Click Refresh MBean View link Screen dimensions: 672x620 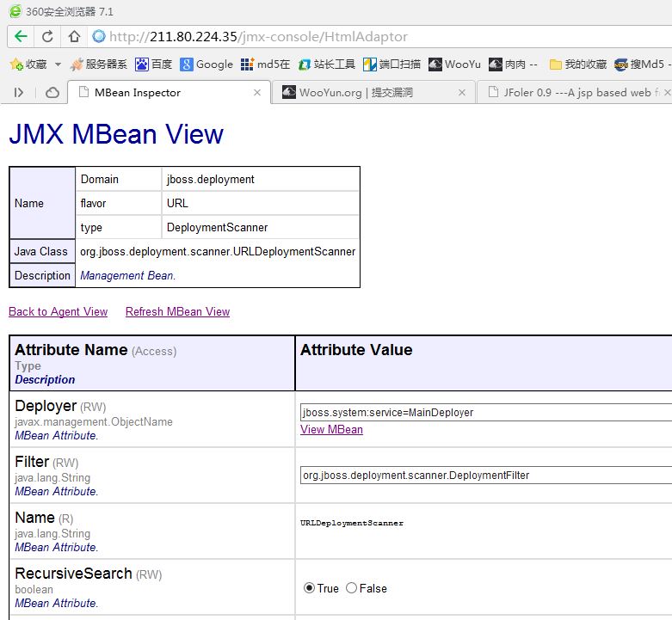pos(177,311)
